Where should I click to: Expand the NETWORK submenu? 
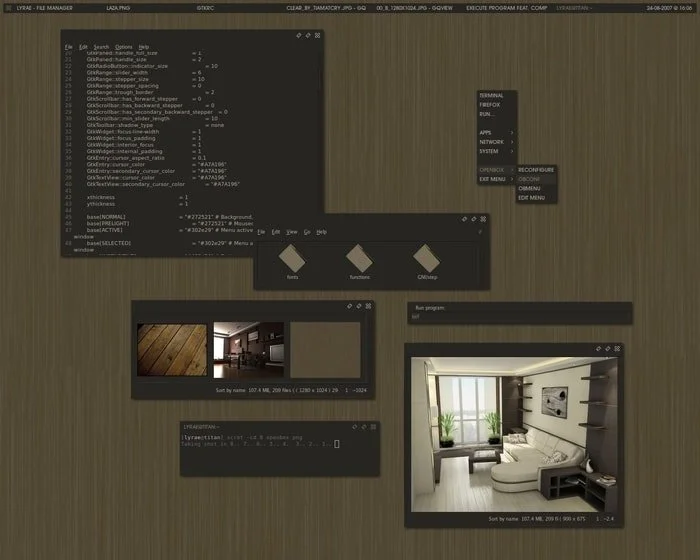tap(497, 142)
